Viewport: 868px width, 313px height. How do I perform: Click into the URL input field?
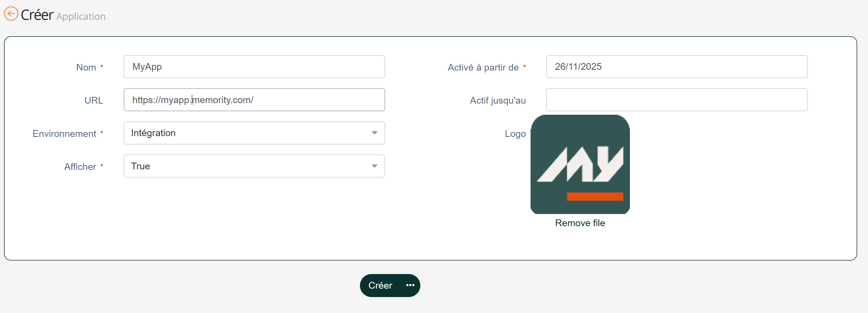point(303,100)
